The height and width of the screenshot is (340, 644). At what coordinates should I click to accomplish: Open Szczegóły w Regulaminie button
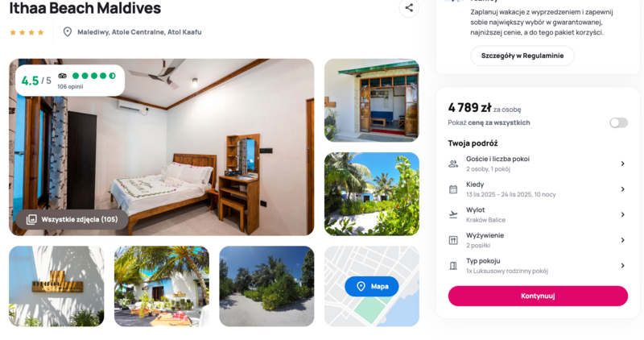tap(522, 56)
